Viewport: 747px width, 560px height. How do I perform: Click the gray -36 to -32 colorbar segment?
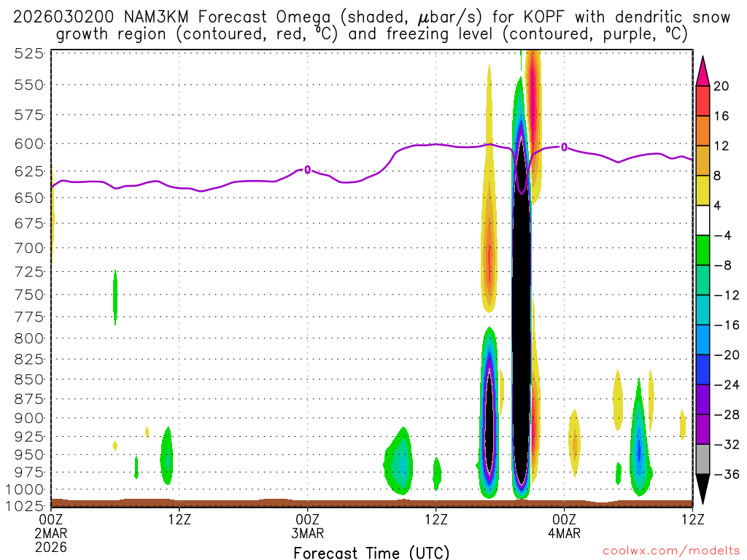click(703, 459)
